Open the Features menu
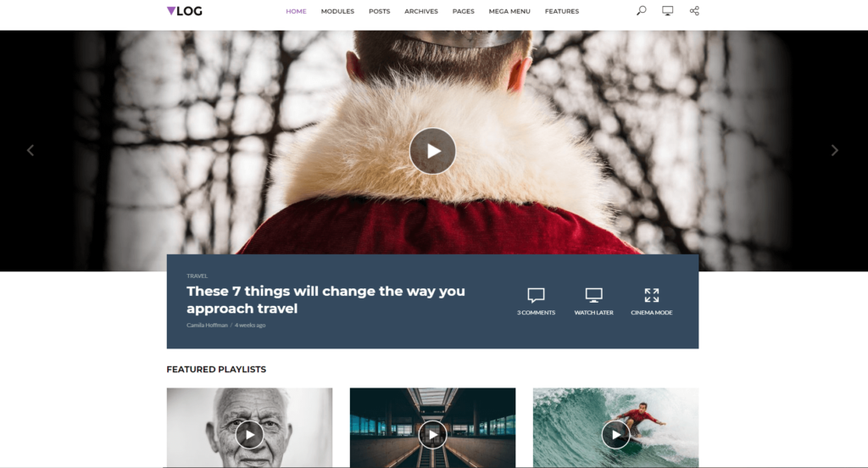 (x=562, y=11)
